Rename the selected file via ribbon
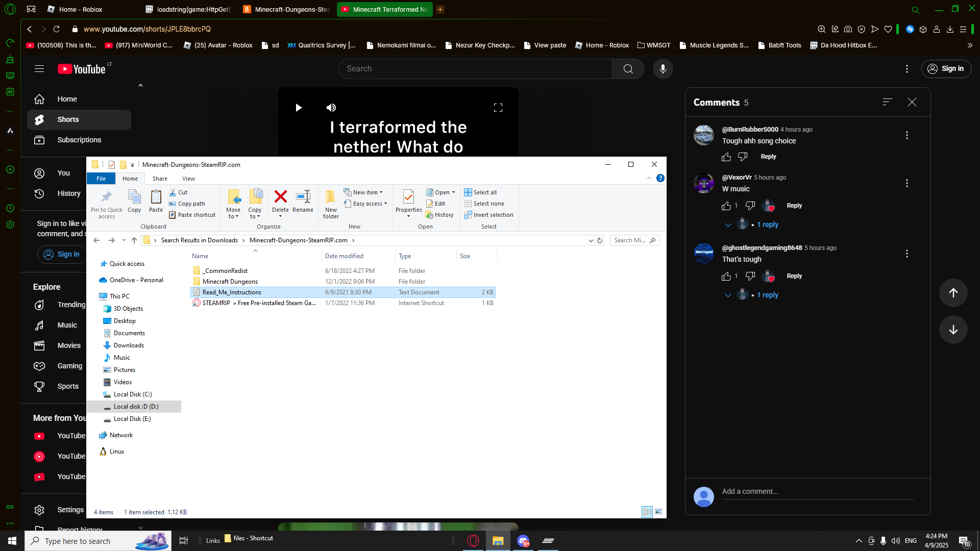980x551 pixels. click(x=303, y=201)
